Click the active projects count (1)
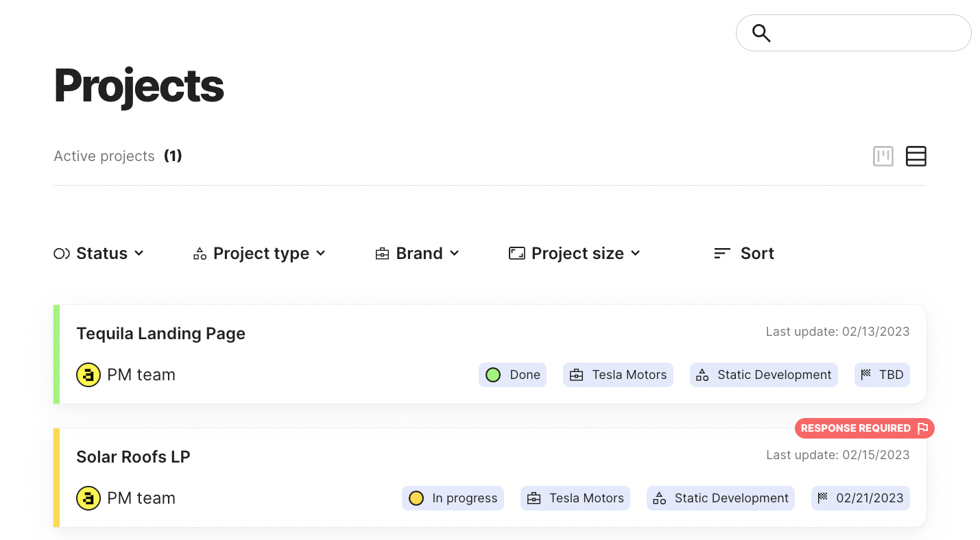 click(x=173, y=156)
